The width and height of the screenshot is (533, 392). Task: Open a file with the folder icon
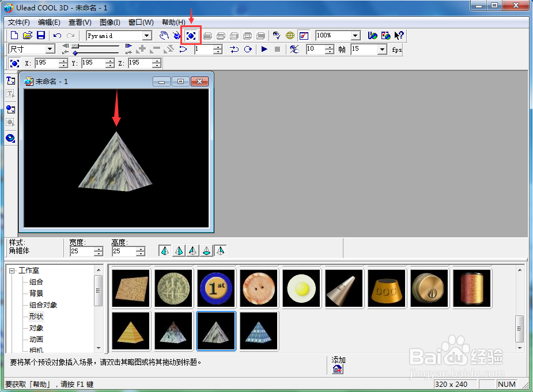(28, 35)
